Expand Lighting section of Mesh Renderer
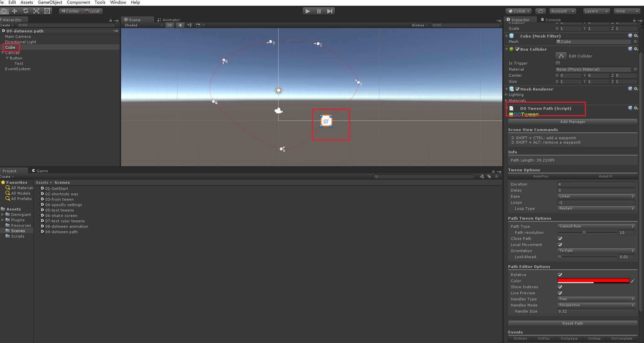644x343 pixels. click(x=506, y=95)
